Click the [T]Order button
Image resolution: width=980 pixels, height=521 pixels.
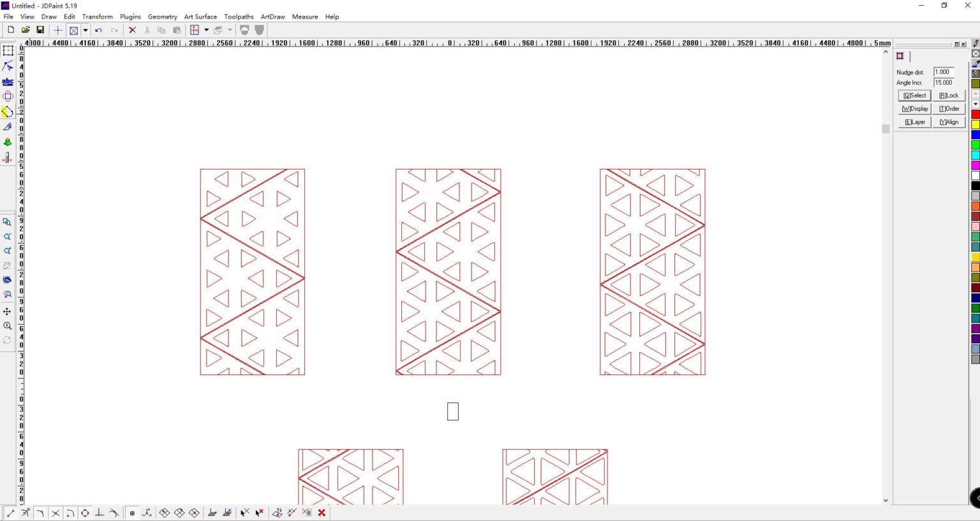[949, 109]
